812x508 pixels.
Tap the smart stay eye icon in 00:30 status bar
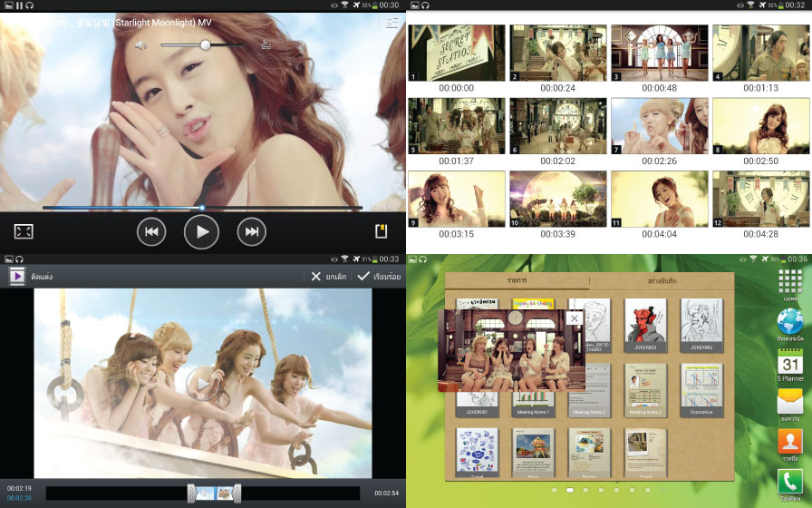click(x=334, y=5)
